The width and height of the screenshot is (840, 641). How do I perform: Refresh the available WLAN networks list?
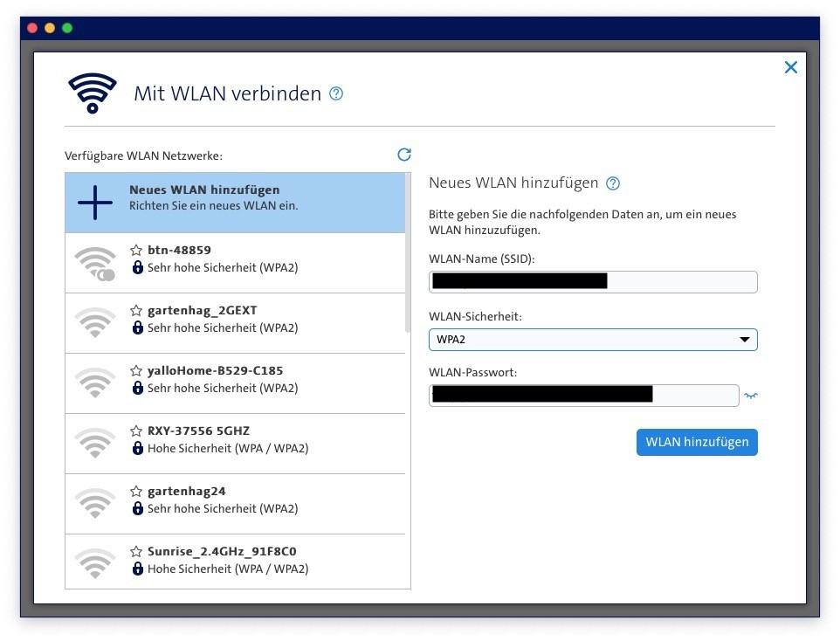pos(403,155)
